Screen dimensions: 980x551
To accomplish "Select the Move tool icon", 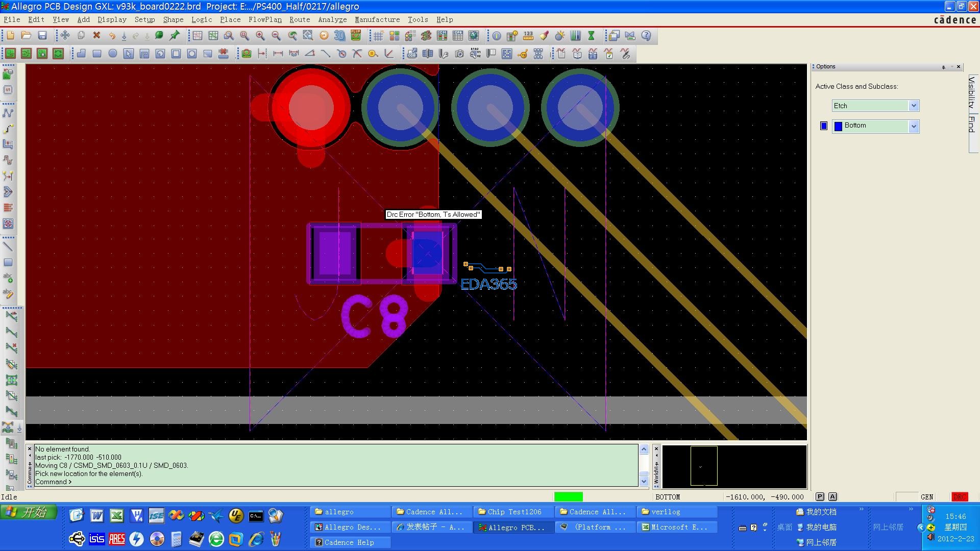I will pos(65,36).
